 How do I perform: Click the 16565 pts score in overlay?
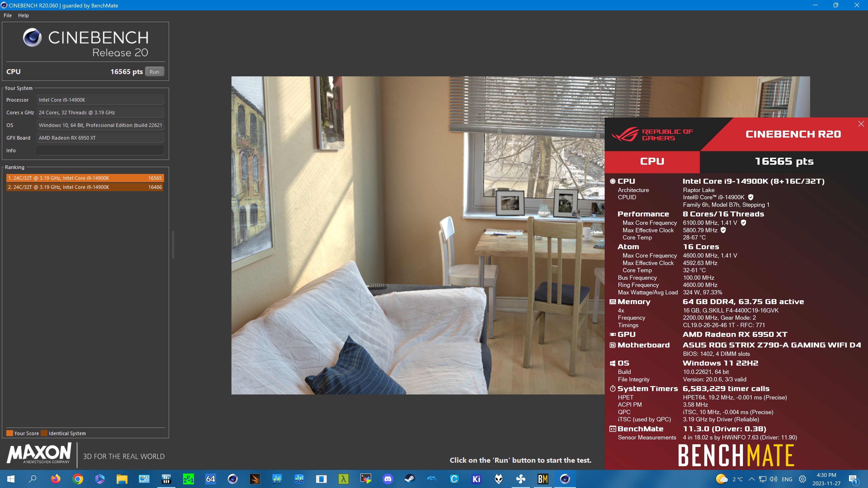click(784, 161)
